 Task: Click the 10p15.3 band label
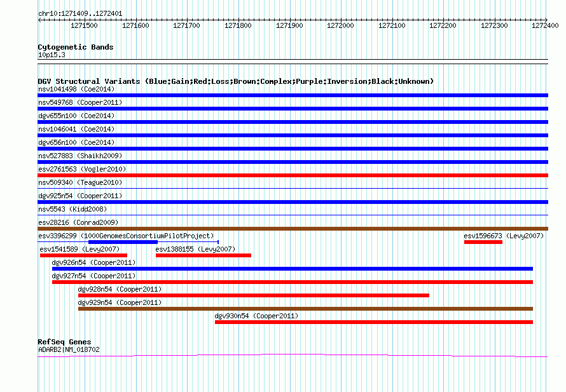tap(52, 55)
